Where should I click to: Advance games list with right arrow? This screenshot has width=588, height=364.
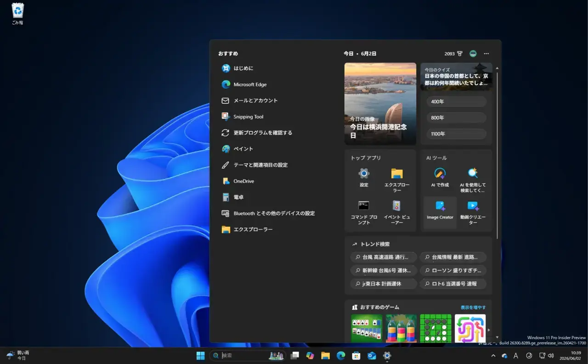(x=489, y=330)
